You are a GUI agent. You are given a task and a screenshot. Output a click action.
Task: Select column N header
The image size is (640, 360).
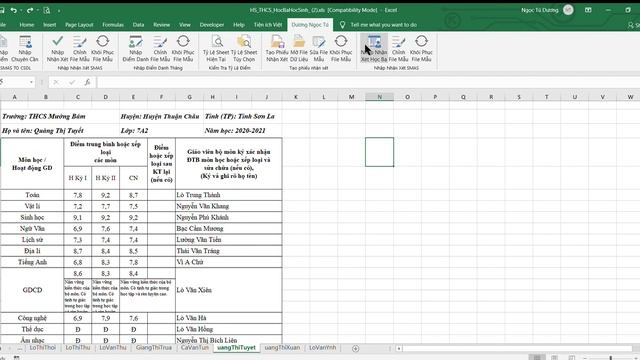380,97
